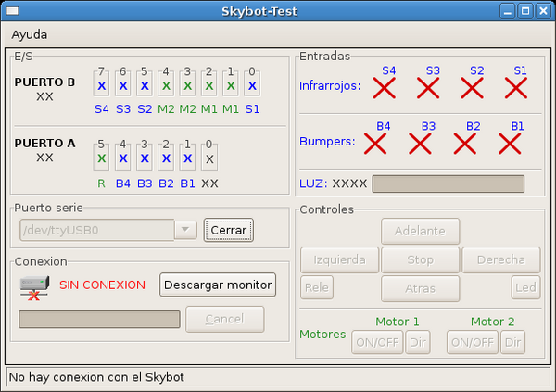Click the disconnected Skybot connection icon

coord(33,285)
